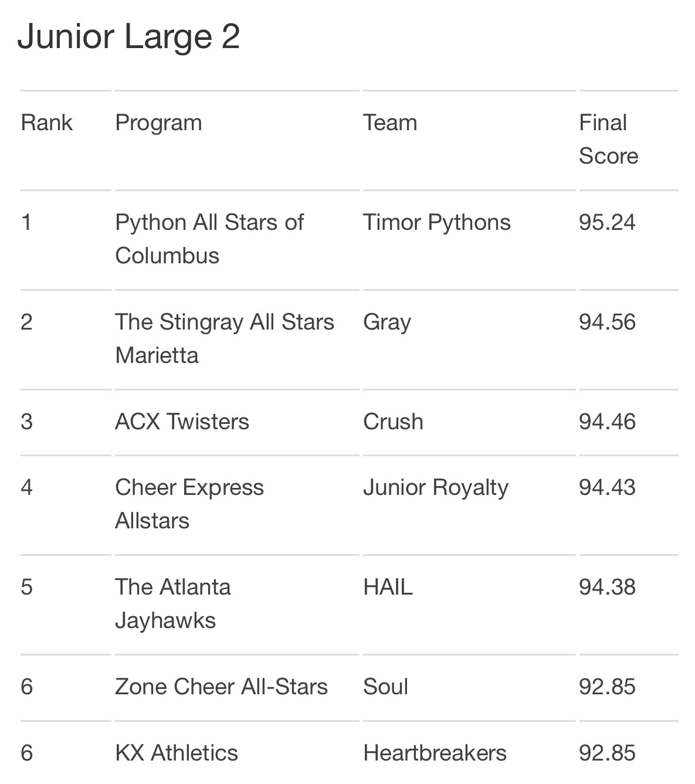Viewport: 695px width, 784px height.
Task: Select The Stingray All Stars Marietta
Action: (x=225, y=338)
